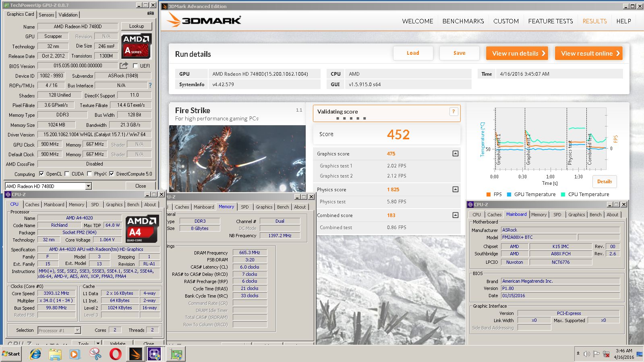
Task: Click the 3DMark title bar icon
Action: tap(164, 6)
